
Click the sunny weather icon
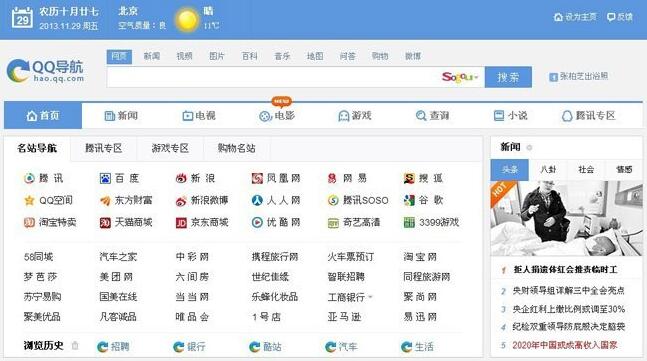187,19
